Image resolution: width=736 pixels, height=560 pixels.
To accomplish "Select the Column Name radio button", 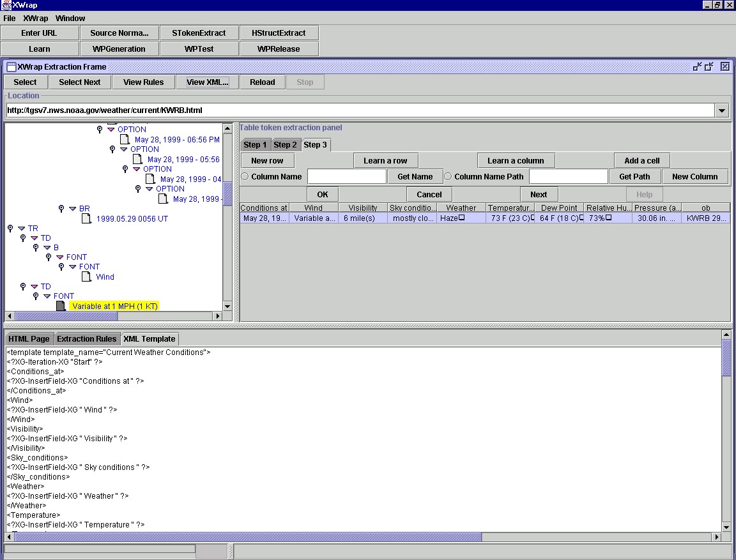I will pos(245,177).
